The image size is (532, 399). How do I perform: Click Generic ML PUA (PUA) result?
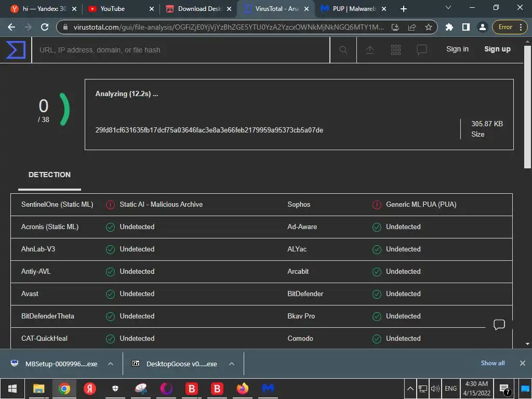click(x=421, y=205)
